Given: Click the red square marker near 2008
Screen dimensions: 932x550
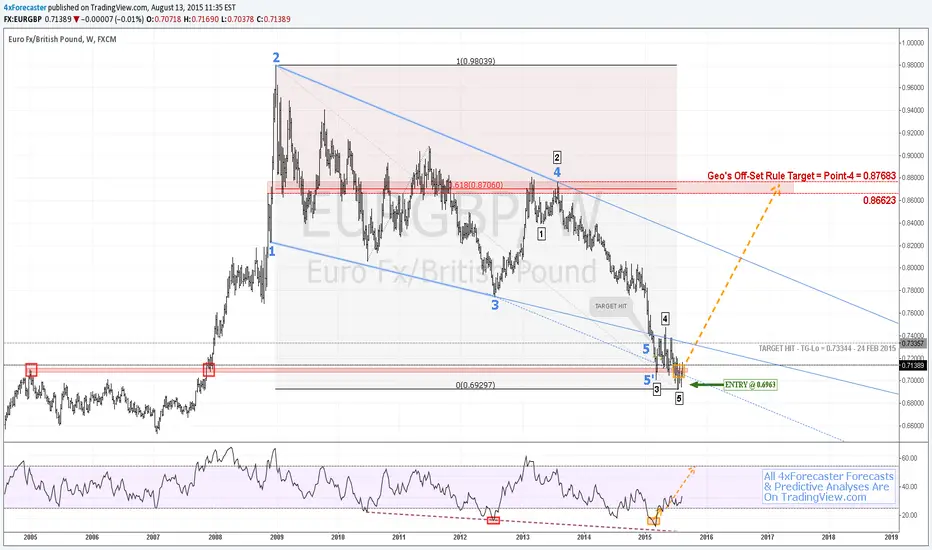Looking at the screenshot, I should 209,370.
